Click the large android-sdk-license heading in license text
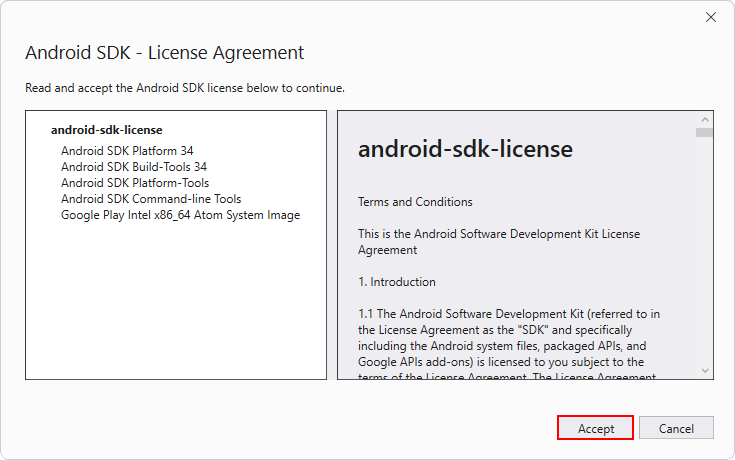This screenshot has height=460, width=735. (x=465, y=149)
